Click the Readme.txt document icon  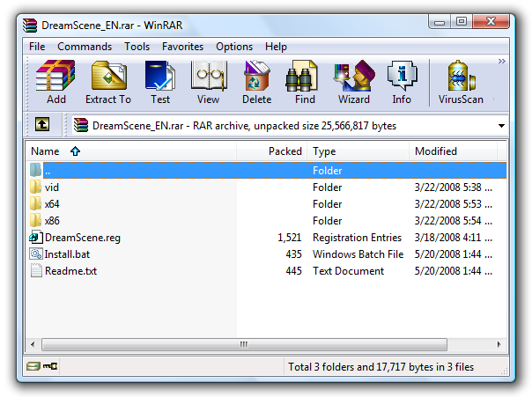[x=36, y=270]
